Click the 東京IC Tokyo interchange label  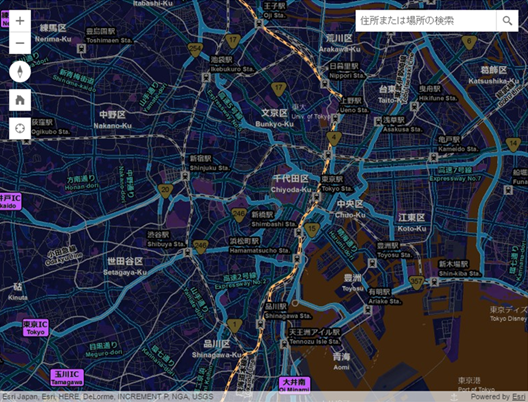(x=35, y=328)
